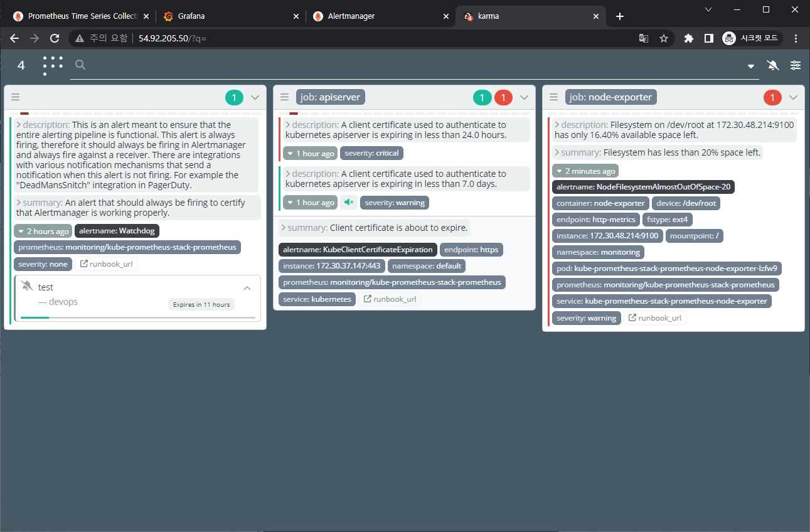This screenshot has width=810, height=532.
Task: Click the endpoint: http-metrics label
Action: click(597, 220)
